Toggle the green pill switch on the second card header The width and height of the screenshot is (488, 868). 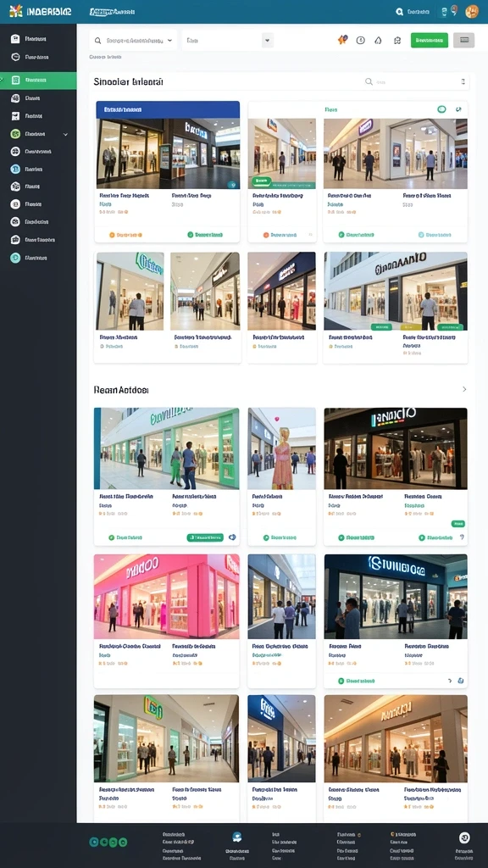[441, 109]
